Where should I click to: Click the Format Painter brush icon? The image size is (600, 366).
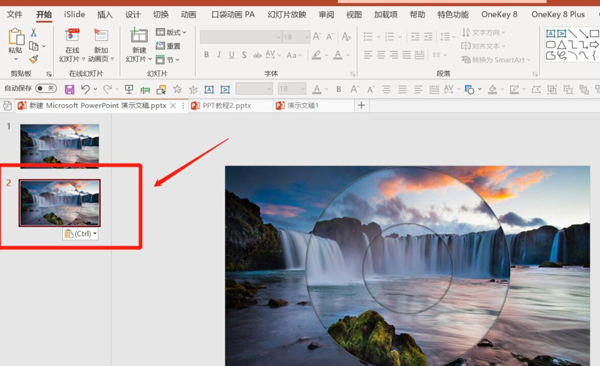point(34,59)
